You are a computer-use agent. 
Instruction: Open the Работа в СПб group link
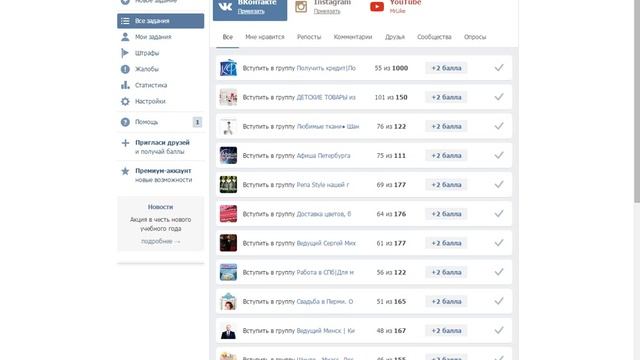coord(325,272)
